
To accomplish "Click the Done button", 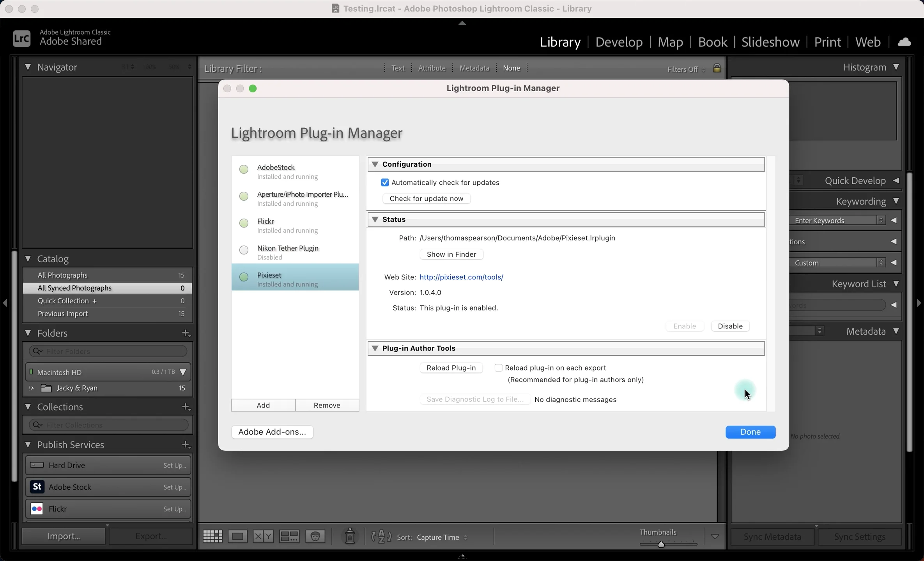I will coord(750,432).
